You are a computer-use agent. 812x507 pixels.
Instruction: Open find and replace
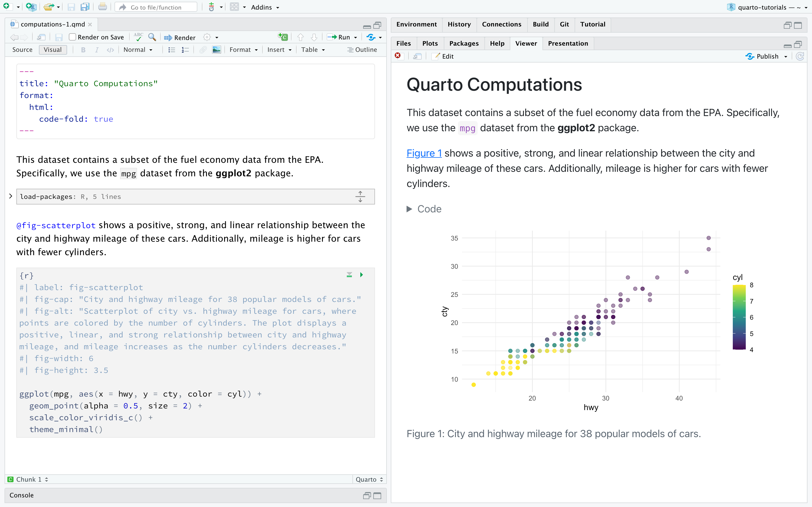pyautogui.click(x=152, y=37)
